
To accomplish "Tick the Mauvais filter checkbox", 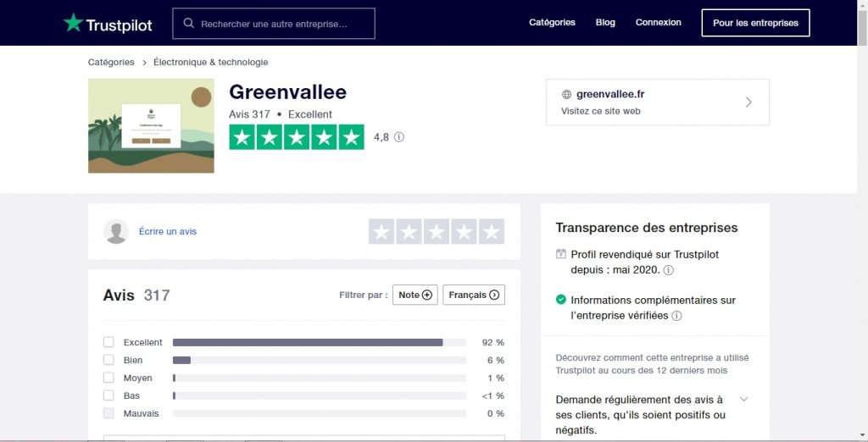I will click(x=108, y=413).
